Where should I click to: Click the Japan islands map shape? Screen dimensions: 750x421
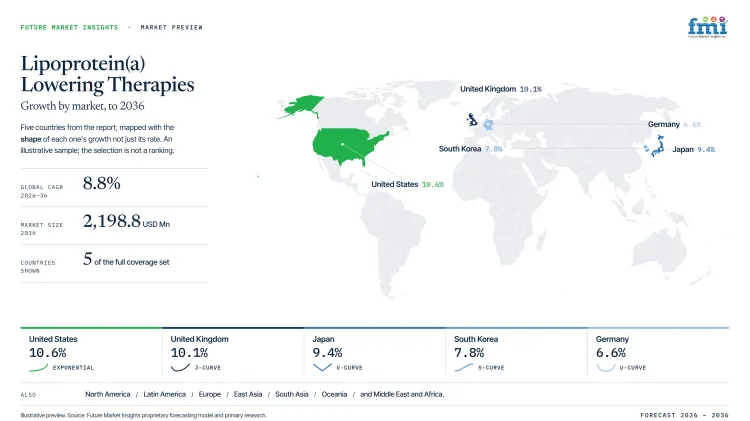[658, 146]
